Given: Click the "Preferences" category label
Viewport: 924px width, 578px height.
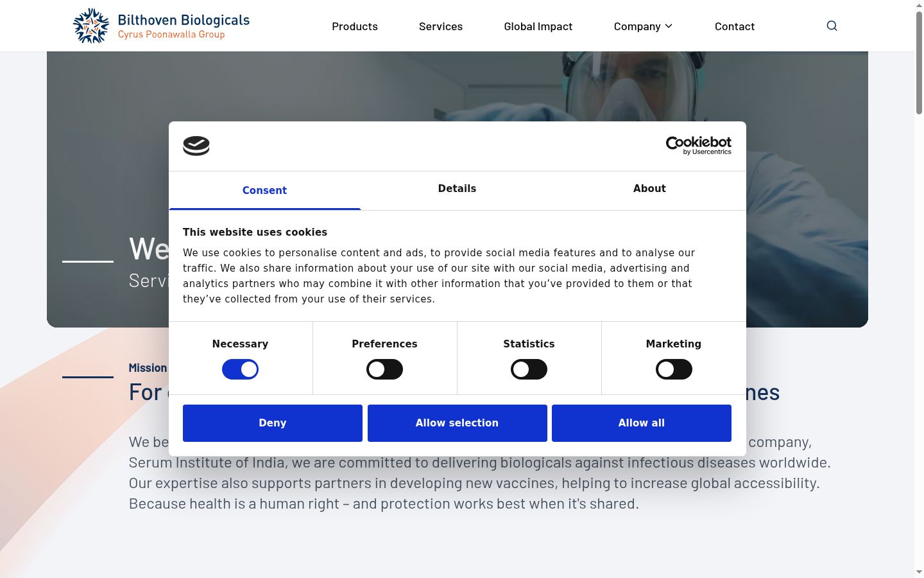Looking at the screenshot, I should (384, 344).
